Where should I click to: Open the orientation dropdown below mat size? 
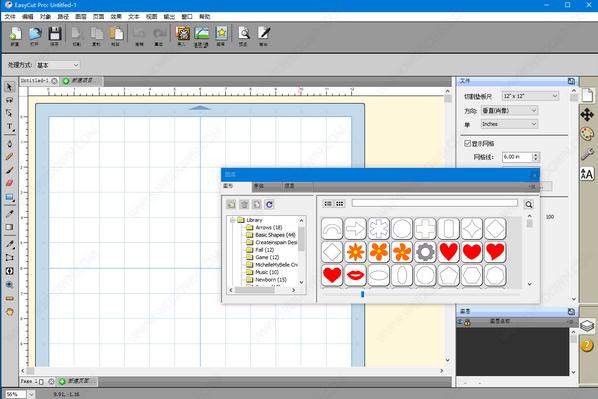coord(509,111)
